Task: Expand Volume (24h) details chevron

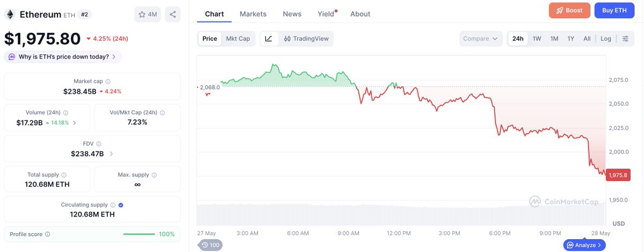Action: pyautogui.click(x=75, y=123)
